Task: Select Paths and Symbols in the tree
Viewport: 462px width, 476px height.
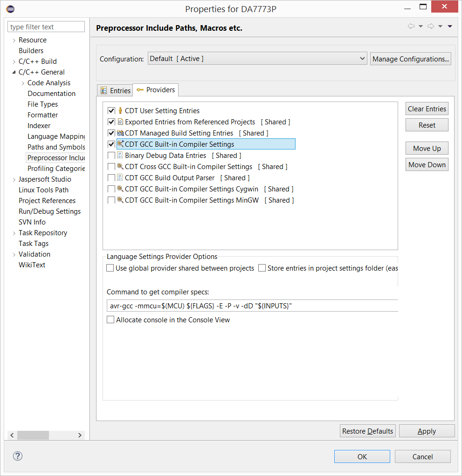Action: [x=56, y=147]
